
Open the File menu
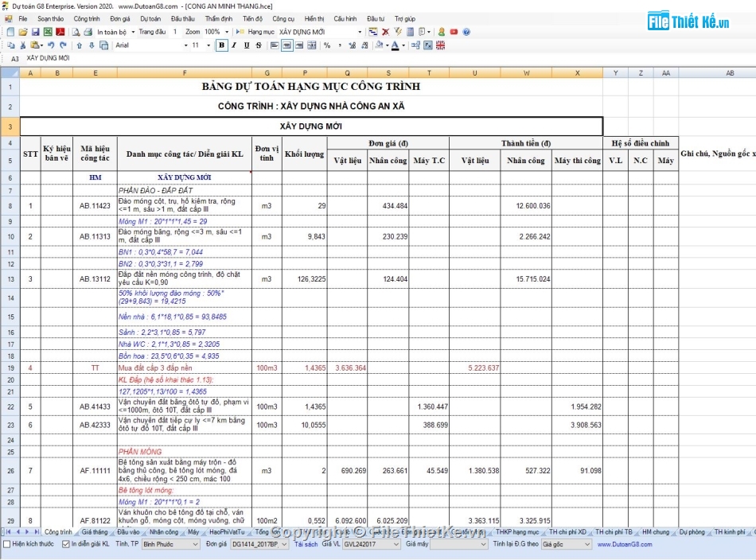[22, 19]
